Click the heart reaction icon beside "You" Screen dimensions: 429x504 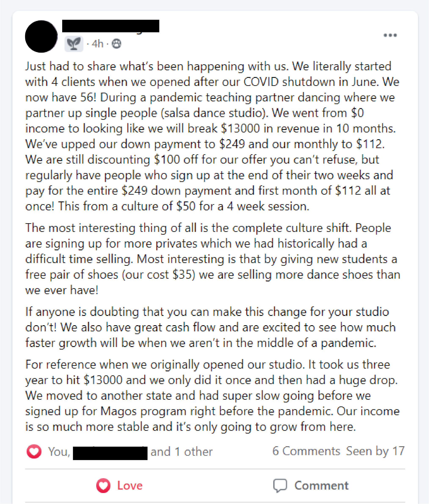pyautogui.click(x=34, y=452)
